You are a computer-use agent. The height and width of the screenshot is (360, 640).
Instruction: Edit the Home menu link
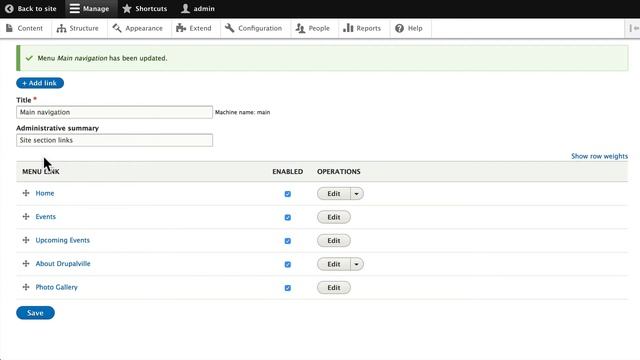pyautogui.click(x=334, y=193)
